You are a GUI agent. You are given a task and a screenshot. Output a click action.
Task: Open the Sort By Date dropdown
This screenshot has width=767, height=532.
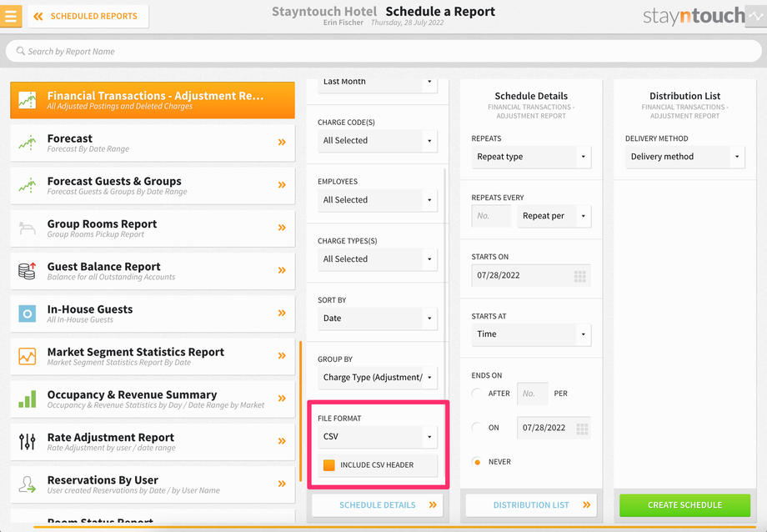[378, 319]
